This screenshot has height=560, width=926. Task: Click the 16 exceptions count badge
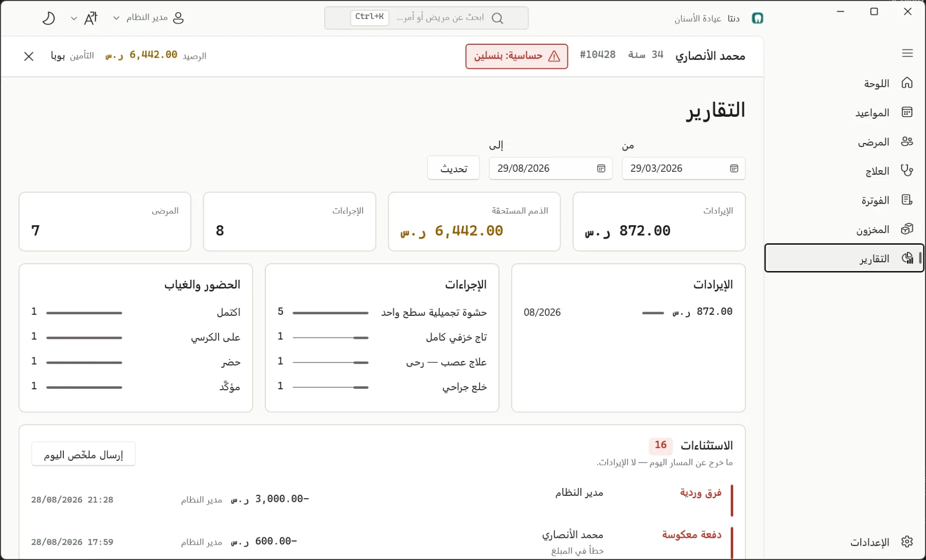[661, 445]
